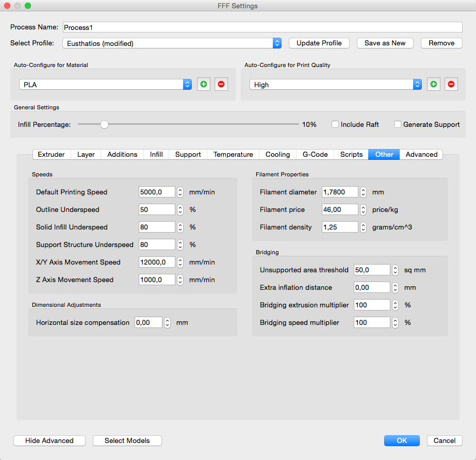Remove the High print quality preset

451,85
